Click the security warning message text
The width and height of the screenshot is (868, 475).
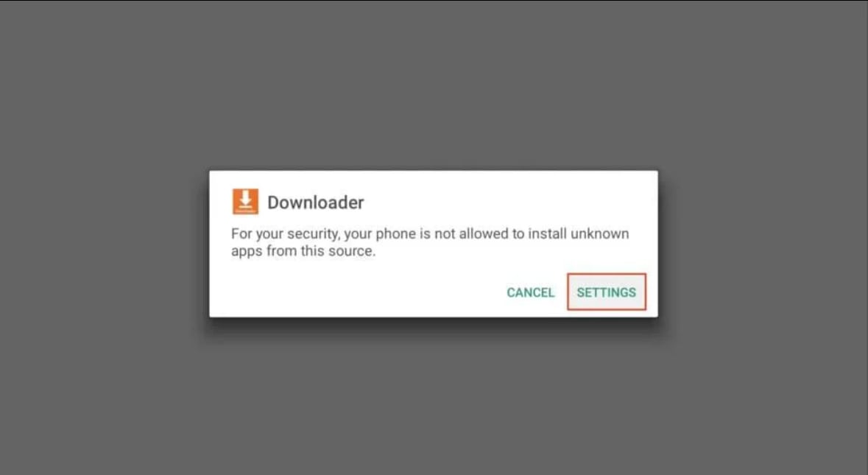click(x=430, y=242)
